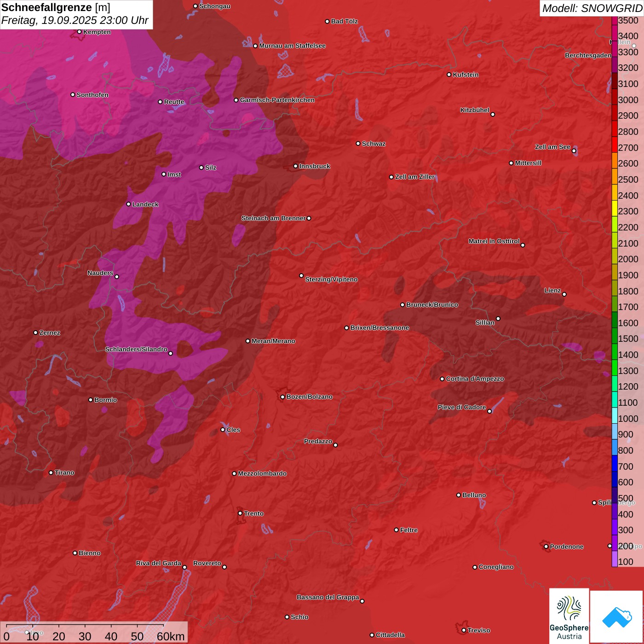Select the 3000 m legend color
The height and width of the screenshot is (644, 644).
point(615,98)
